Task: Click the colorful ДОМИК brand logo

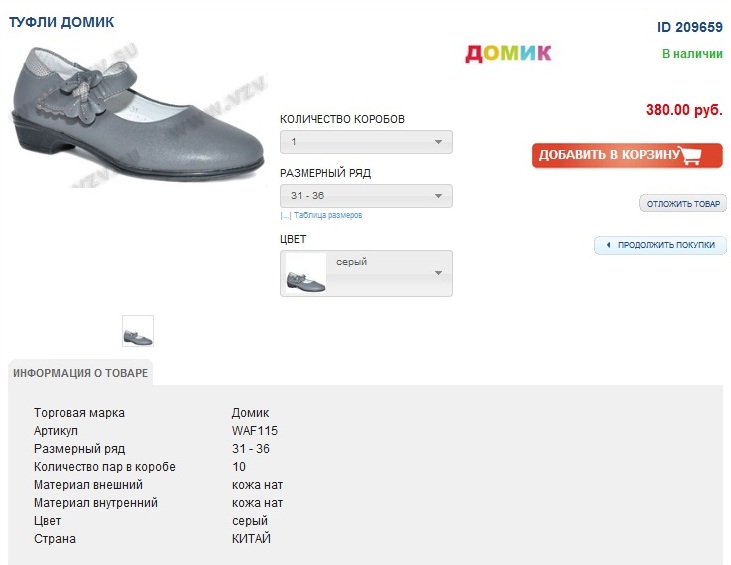Action: [x=508, y=53]
